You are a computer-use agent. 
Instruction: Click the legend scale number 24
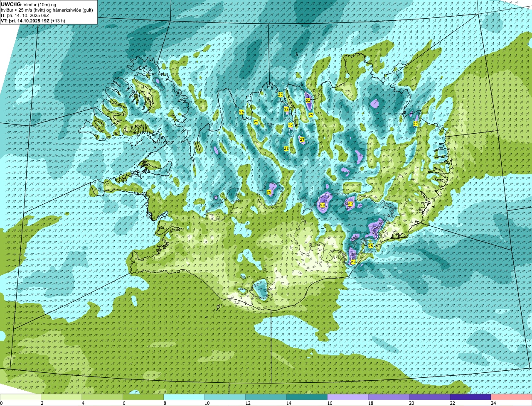[x=493, y=403]
